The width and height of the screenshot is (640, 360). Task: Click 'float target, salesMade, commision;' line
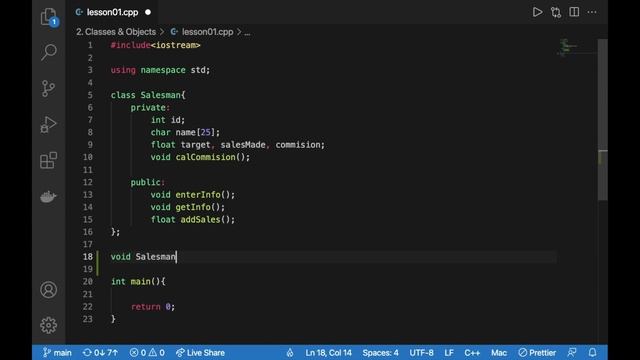[x=238, y=145]
